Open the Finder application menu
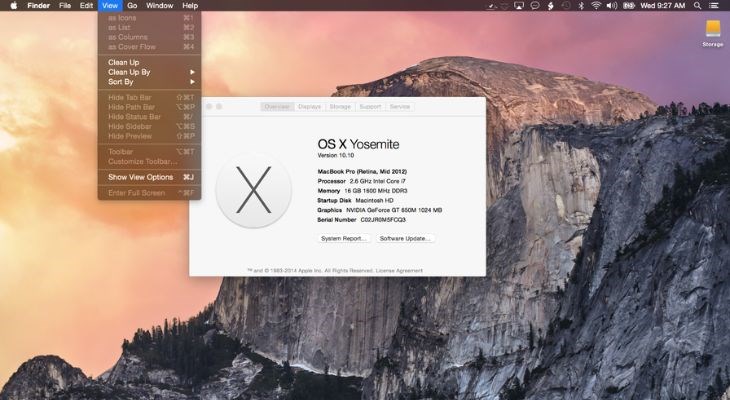The height and width of the screenshot is (400, 730). 40,6
